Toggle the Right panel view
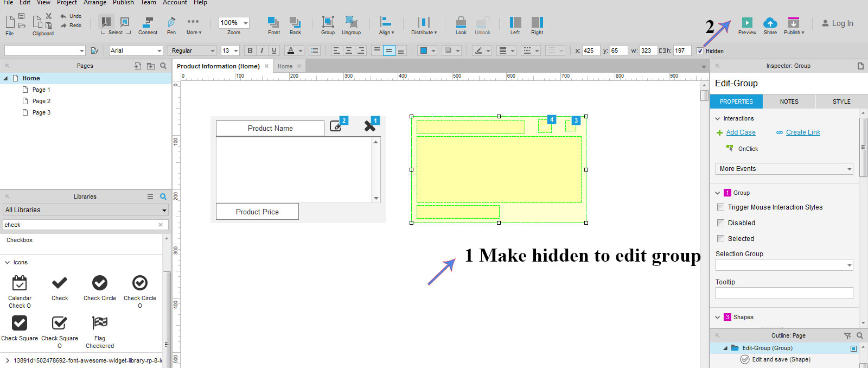 coord(537,26)
